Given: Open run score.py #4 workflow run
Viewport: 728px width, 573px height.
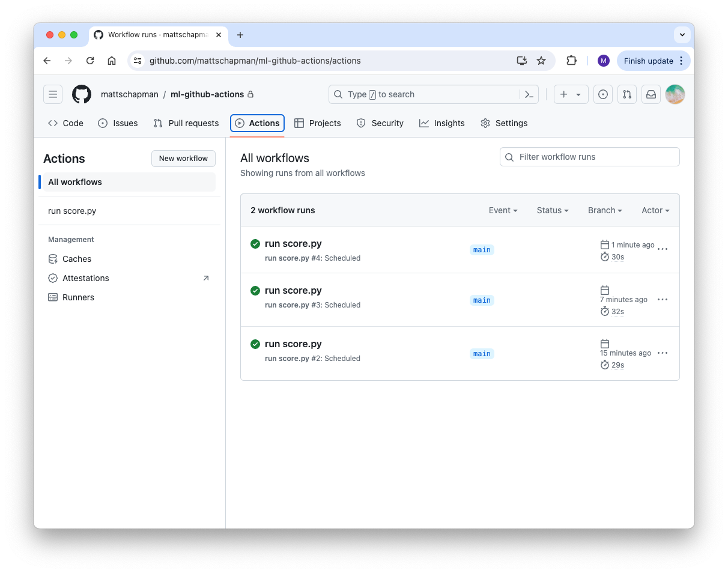Looking at the screenshot, I should [x=293, y=244].
